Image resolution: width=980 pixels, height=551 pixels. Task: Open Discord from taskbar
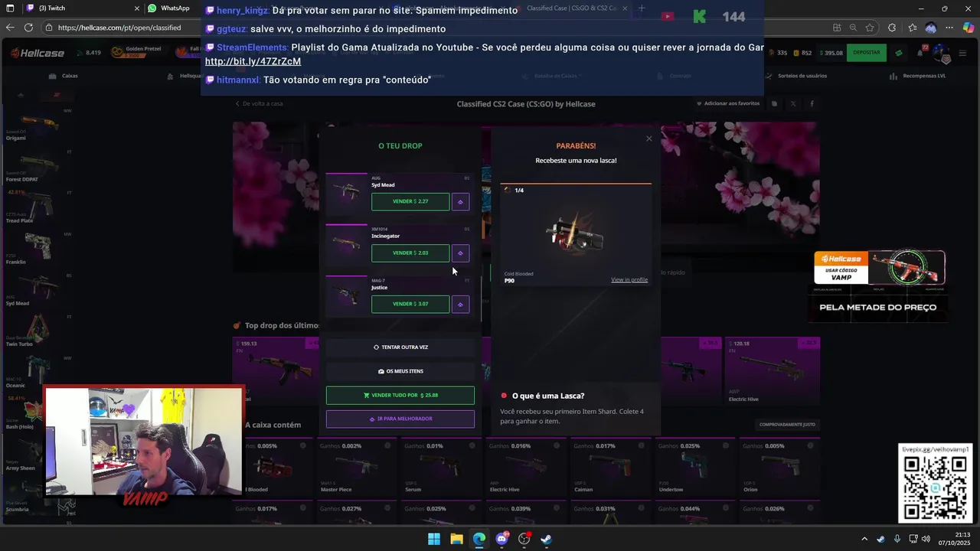tap(501, 539)
